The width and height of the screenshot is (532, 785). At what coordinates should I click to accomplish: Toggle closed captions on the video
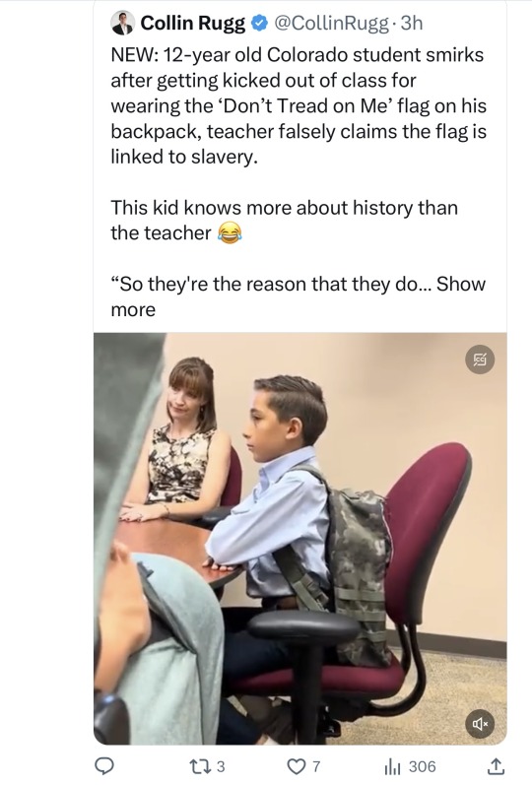coord(480,360)
